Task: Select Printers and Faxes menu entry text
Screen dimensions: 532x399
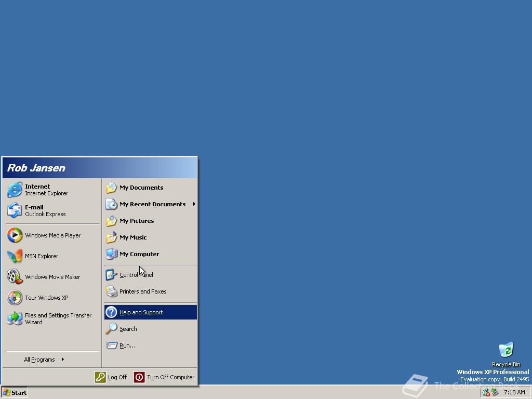Action: (143, 291)
